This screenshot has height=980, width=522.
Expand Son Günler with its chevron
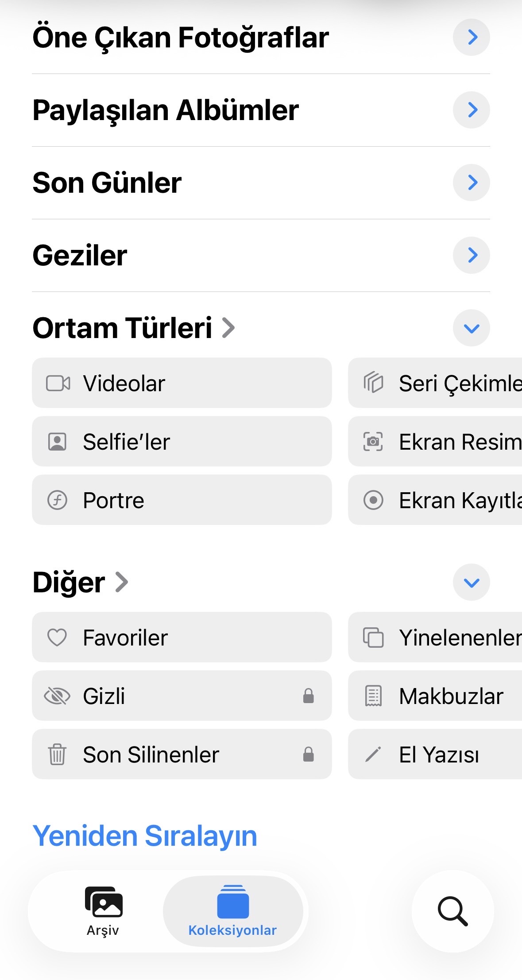point(472,183)
